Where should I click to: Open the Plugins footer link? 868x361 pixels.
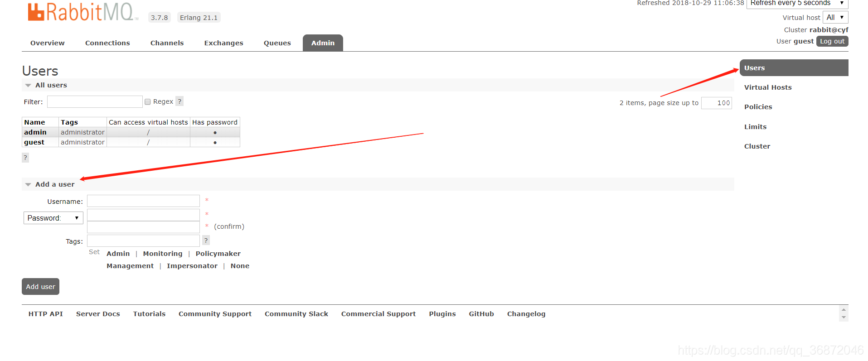coord(442,314)
